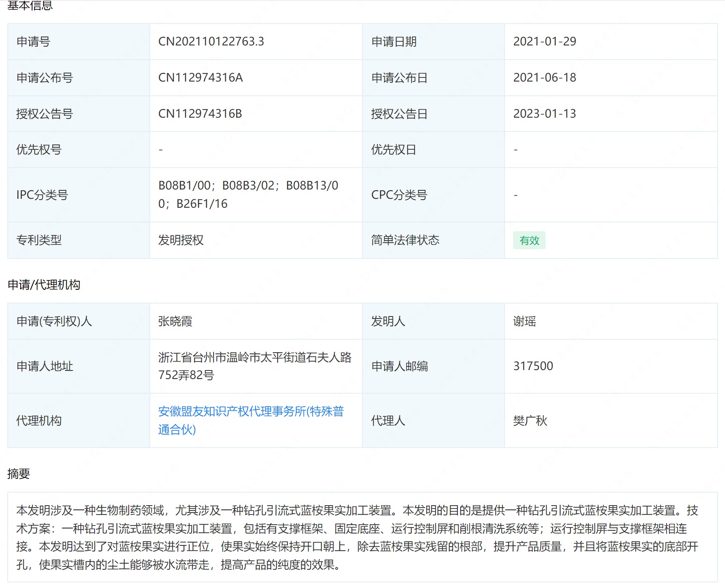The image size is (725, 588).
Task: Click the 简单法律状态 label cell
Action: (434, 240)
